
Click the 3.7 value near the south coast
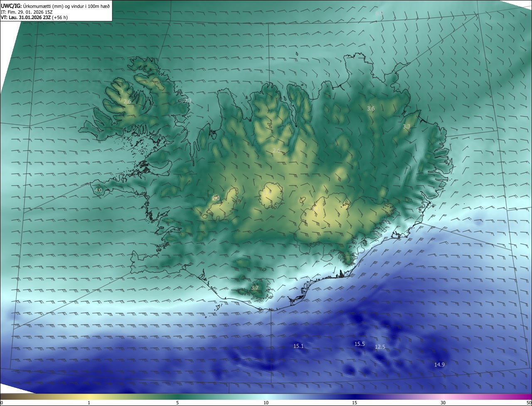255,288
